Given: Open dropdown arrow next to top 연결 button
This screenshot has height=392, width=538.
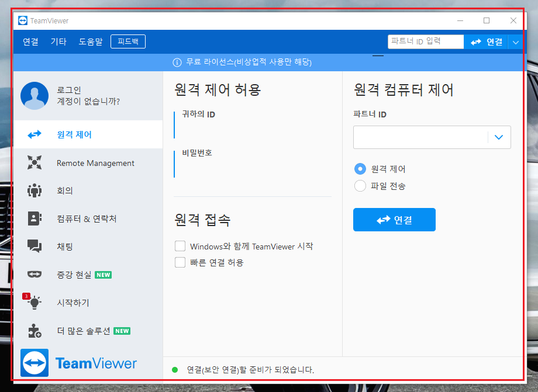Looking at the screenshot, I should tap(515, 43).
